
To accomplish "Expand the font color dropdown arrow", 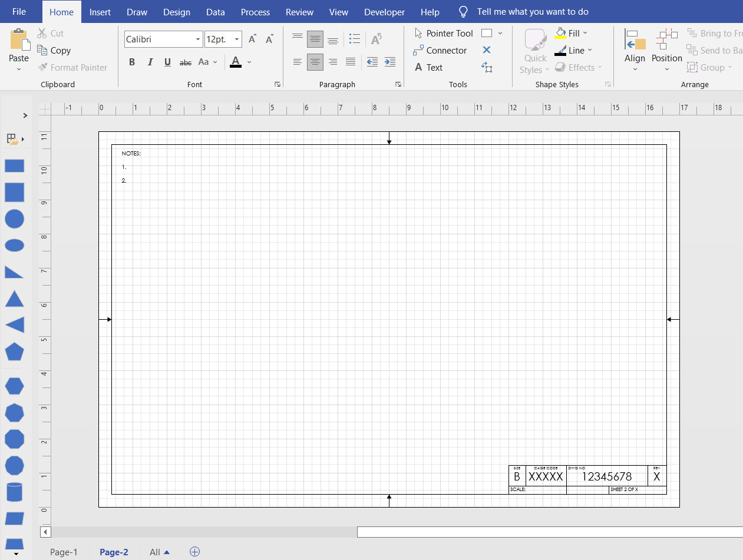I will point(248,62).
